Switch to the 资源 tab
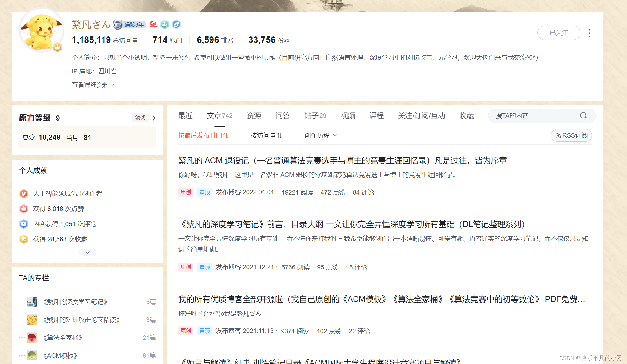Screen dimensions: 627x364 pos(254,116)
